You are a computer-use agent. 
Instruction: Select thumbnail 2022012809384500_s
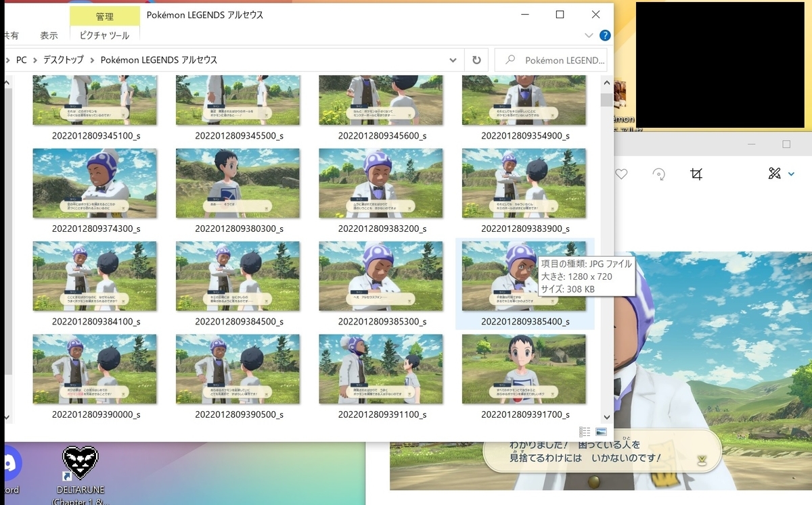click(238, 277)
